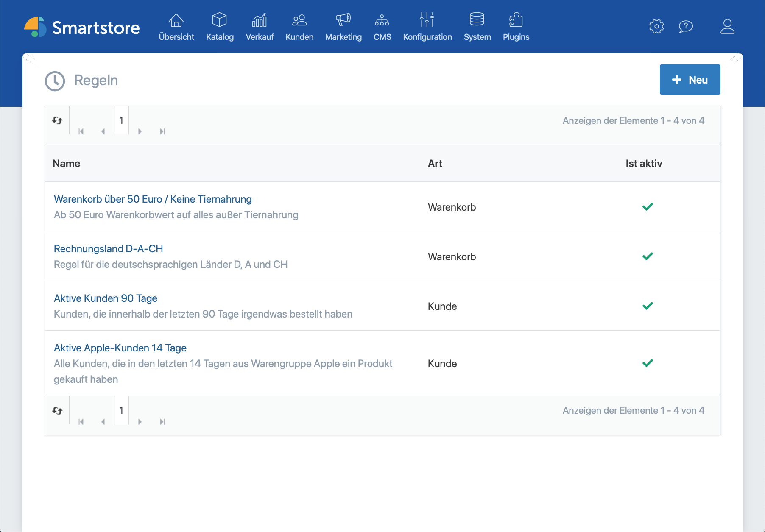Jump to last page in bottom pager
This screenshot has height=532, width=765.
pyautogui.click(x=162, y=422)
